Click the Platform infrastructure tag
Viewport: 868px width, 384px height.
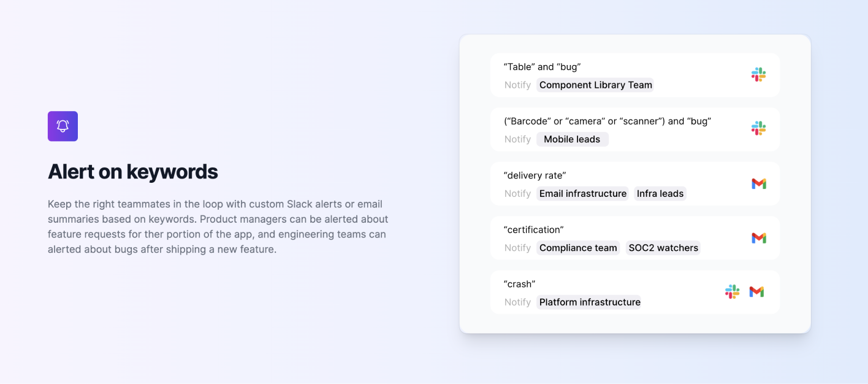click(x=590, y=302)
